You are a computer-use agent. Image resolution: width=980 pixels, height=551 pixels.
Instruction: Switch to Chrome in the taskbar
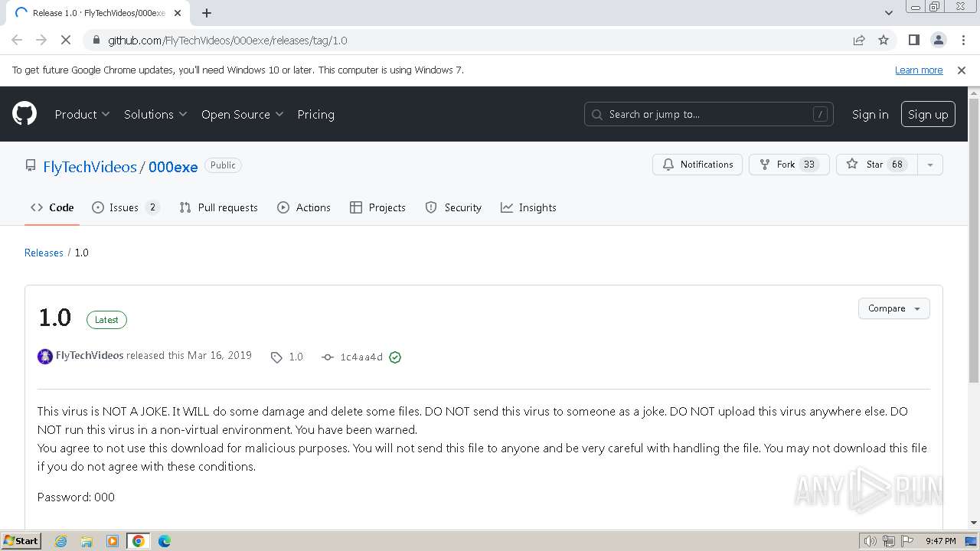pyautogui.click(x=139, y=541)
